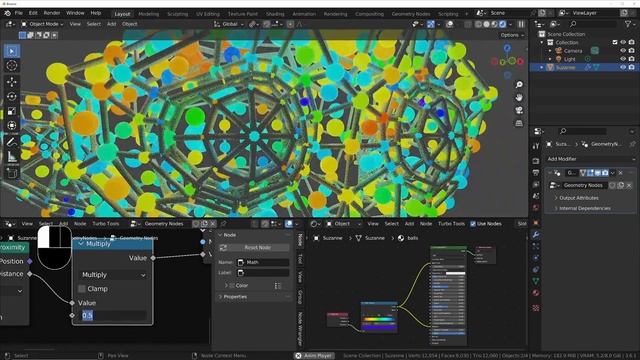The image size is (640, 360).
Task: Open the File menu
Action: 19,13
